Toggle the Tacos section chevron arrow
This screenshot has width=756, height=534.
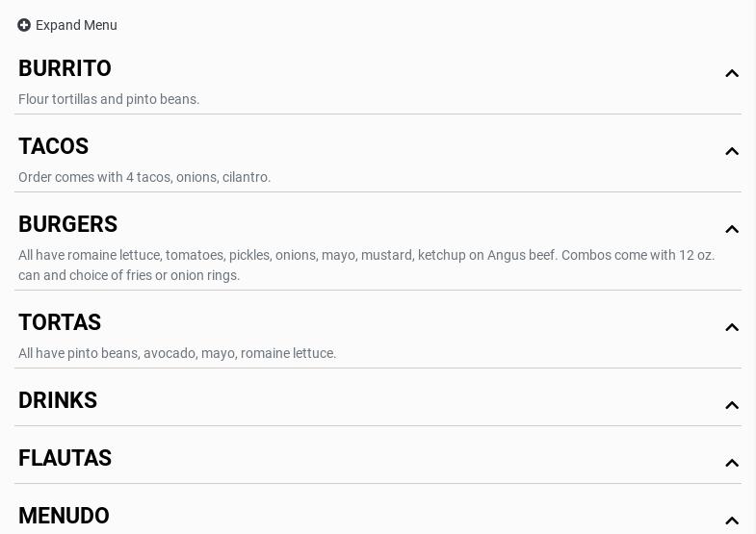pyautogui.click(x=732, y=151)
